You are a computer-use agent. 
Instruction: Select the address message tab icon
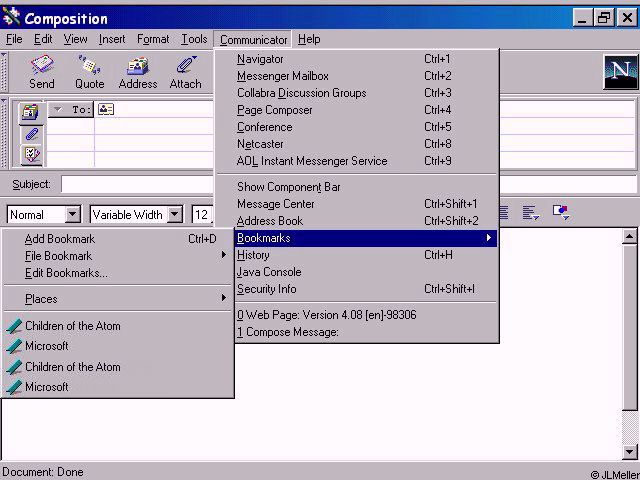pyautogui.click(x=31, y=112)
